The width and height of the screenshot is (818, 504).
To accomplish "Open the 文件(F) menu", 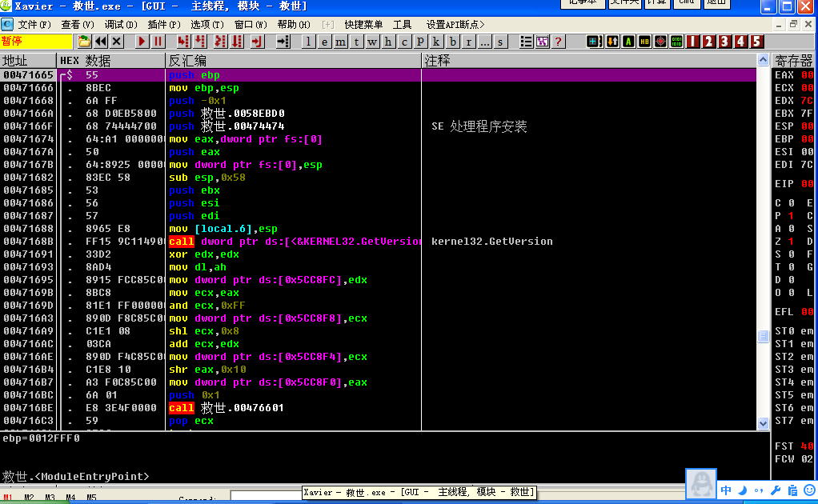I will 34,25.
